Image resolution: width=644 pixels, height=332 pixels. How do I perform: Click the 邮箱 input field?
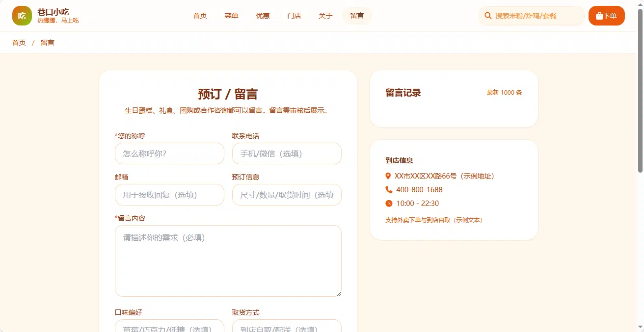(169, 195)
